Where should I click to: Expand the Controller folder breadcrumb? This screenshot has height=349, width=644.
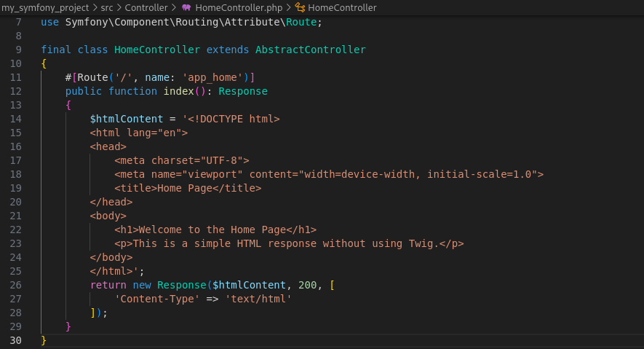tap(146, 7)
